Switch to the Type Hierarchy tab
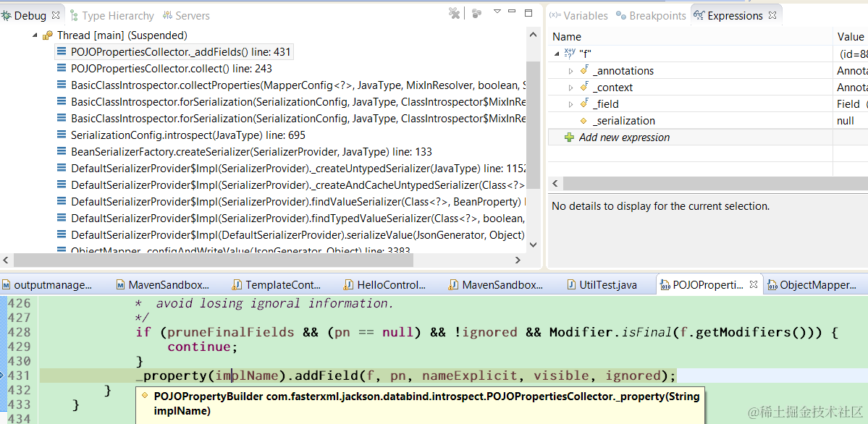 point(111,15)
